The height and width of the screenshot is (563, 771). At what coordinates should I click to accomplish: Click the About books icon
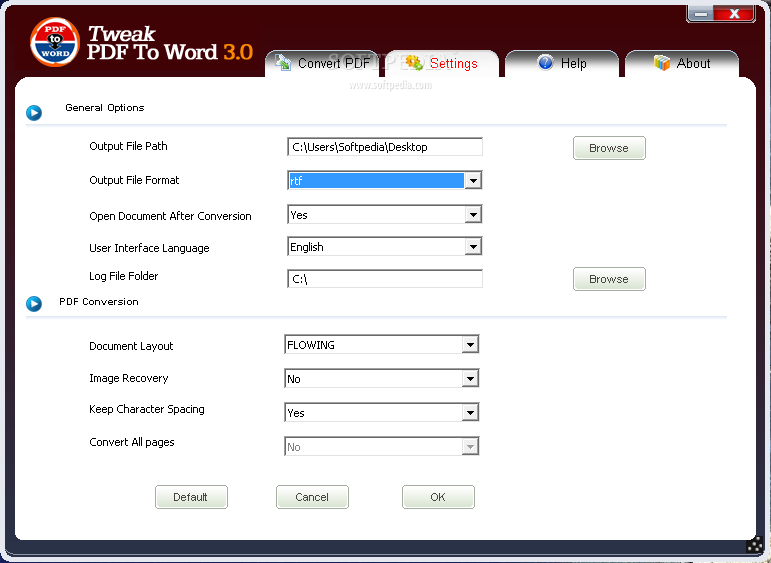point(662,62)
